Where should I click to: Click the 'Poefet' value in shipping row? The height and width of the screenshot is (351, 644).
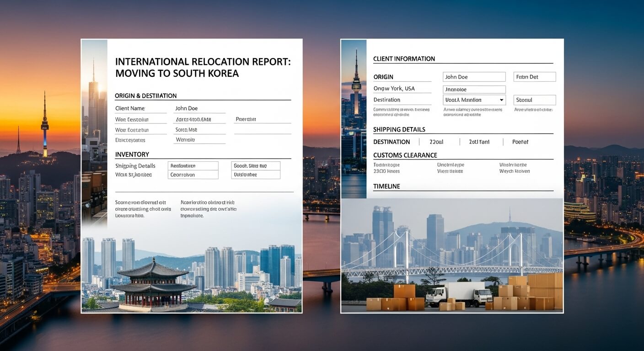click(521, 142)
